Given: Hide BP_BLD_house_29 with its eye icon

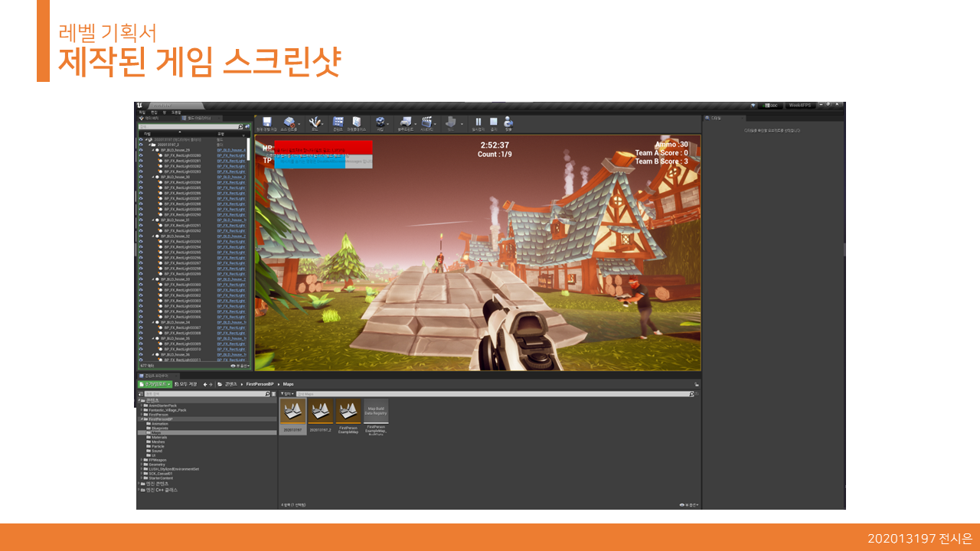Looking at the screenshot, I should click(x=140, y=150).
